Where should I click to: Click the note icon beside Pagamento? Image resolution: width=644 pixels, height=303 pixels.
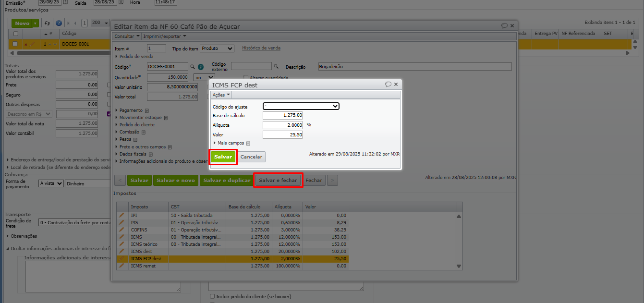(147, 110)
